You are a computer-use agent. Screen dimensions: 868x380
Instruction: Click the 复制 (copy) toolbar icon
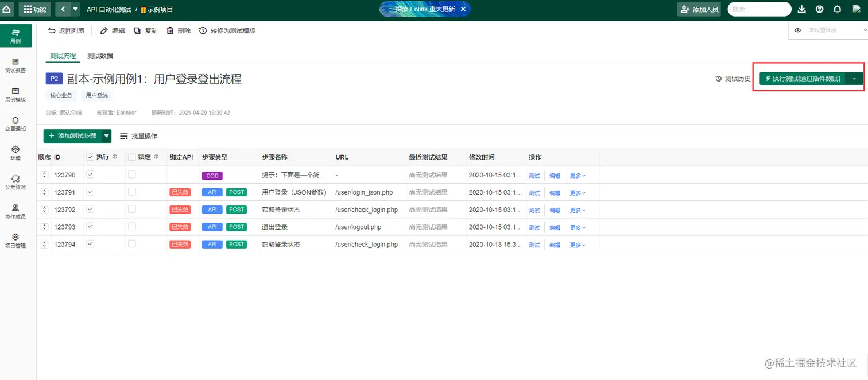coord(146,30)
